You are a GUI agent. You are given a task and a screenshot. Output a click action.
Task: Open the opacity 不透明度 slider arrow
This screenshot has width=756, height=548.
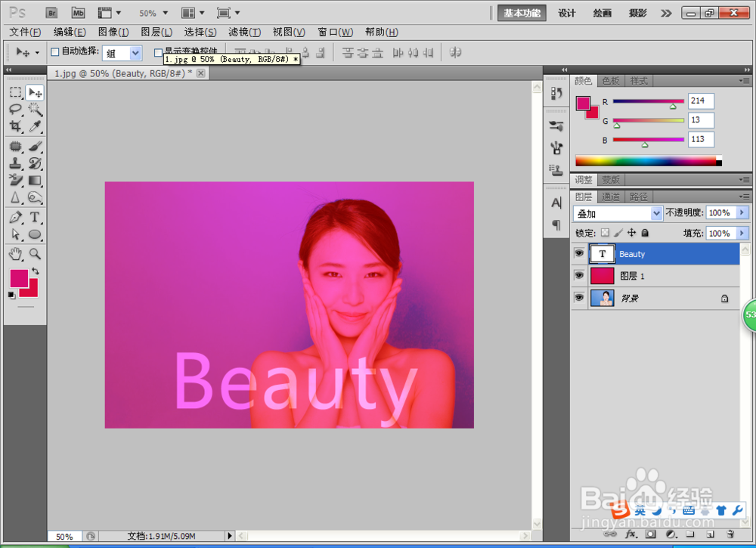(742, 212)
